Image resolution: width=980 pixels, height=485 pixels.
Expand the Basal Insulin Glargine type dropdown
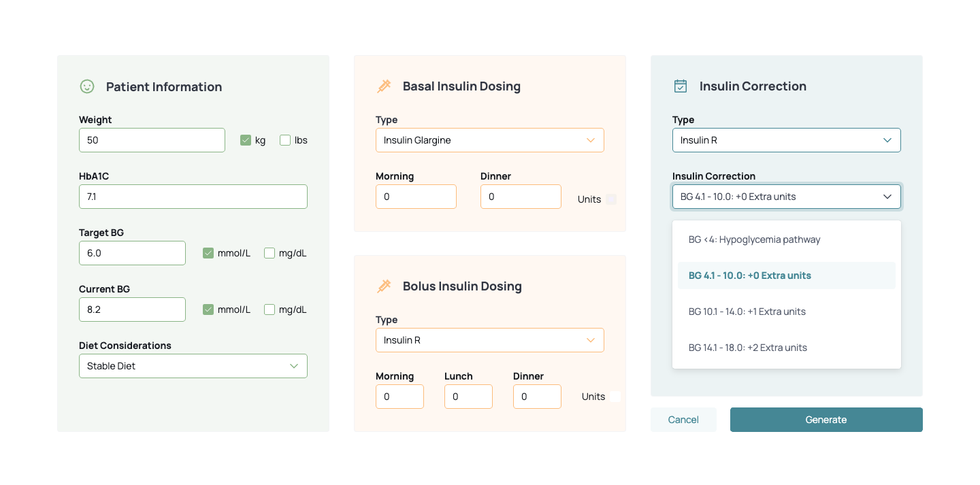click(x=490, y=140)
